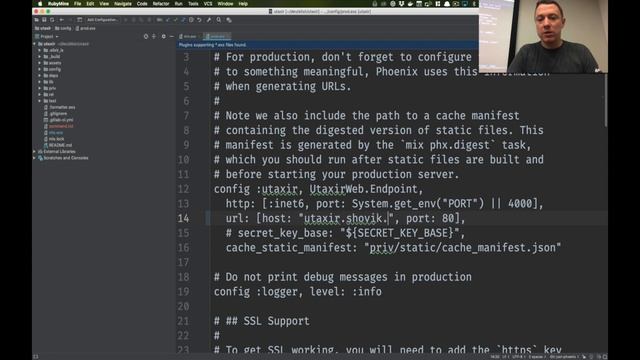The width and height of the screenshot is (640, 360).
Task: Select README.md in project tree
Action: tap(58, 145)
